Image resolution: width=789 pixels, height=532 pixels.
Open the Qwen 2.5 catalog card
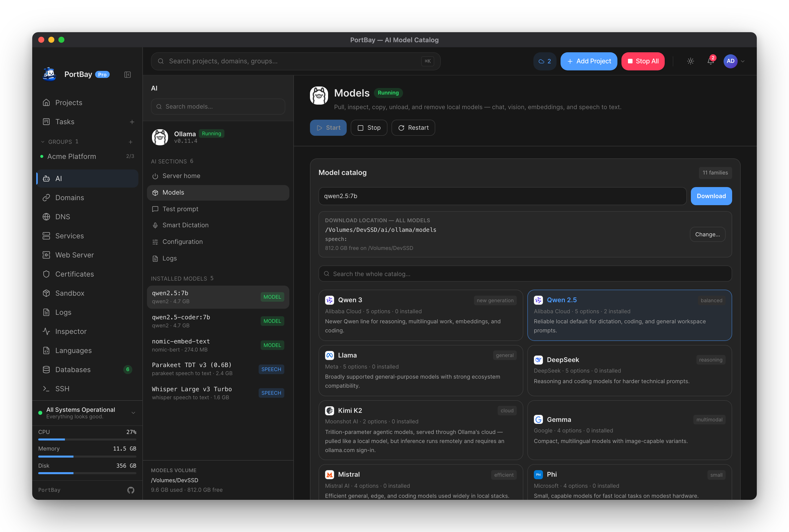629,315
